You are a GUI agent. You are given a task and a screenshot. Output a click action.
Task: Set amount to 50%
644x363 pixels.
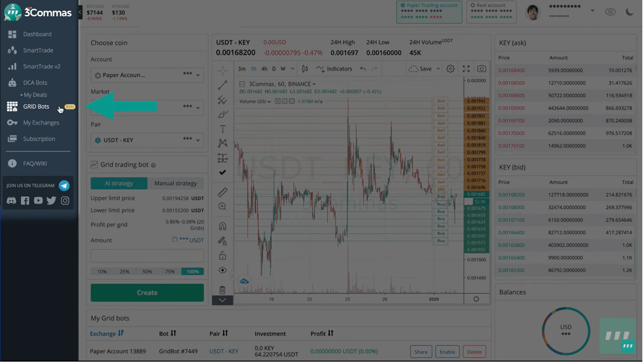[147, 272]
